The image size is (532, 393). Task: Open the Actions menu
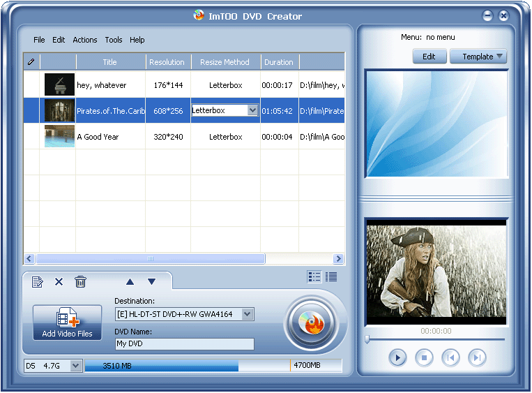click(x=85, y=40)
